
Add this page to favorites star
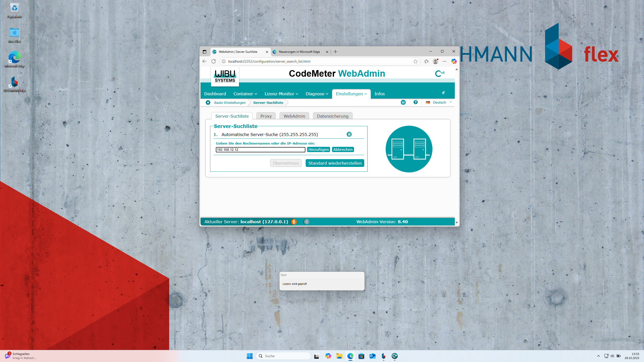[415, 61]
